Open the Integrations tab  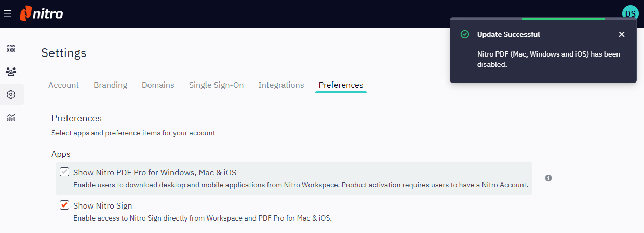[x=281, y=85]
